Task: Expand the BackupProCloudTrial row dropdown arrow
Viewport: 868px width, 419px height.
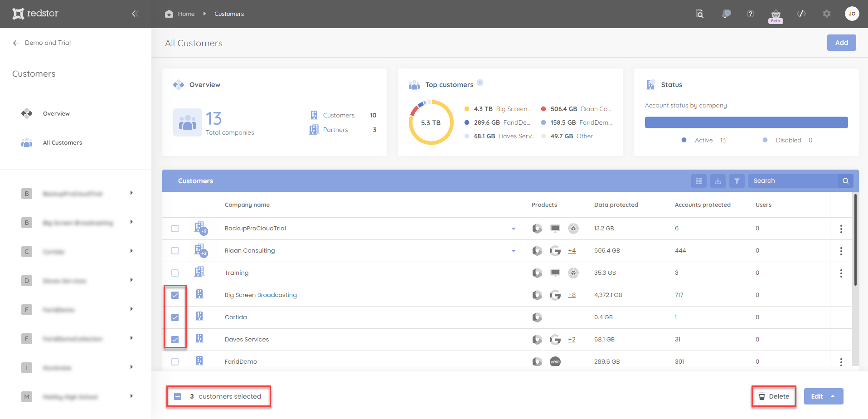Action: 514,229
